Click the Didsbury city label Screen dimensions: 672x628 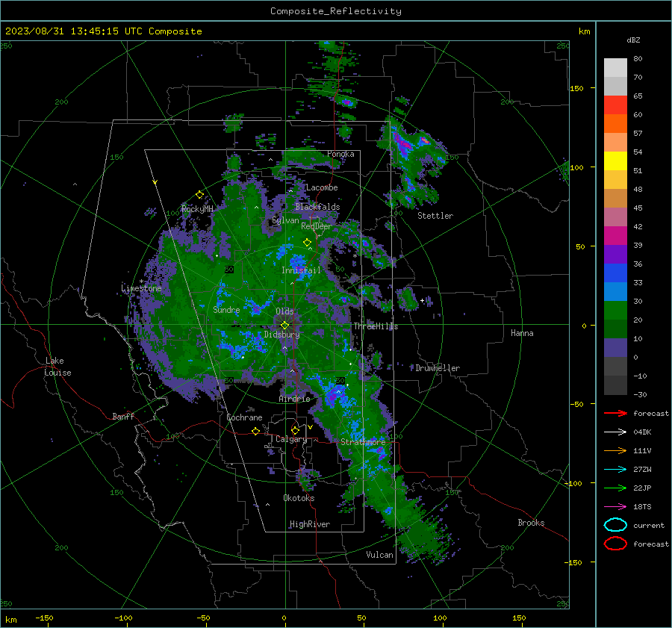click(x=281, y=335)
